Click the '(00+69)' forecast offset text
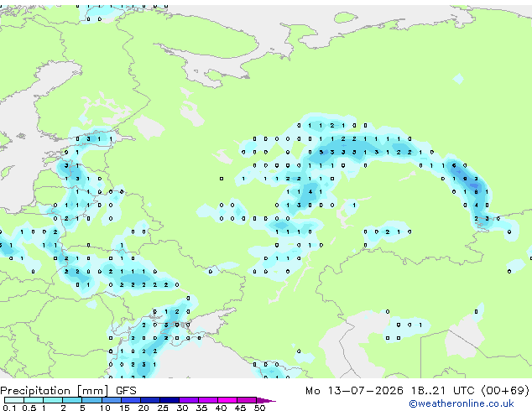Image resolution: width=532 pixels, height=411 pixels. [505, 391]
